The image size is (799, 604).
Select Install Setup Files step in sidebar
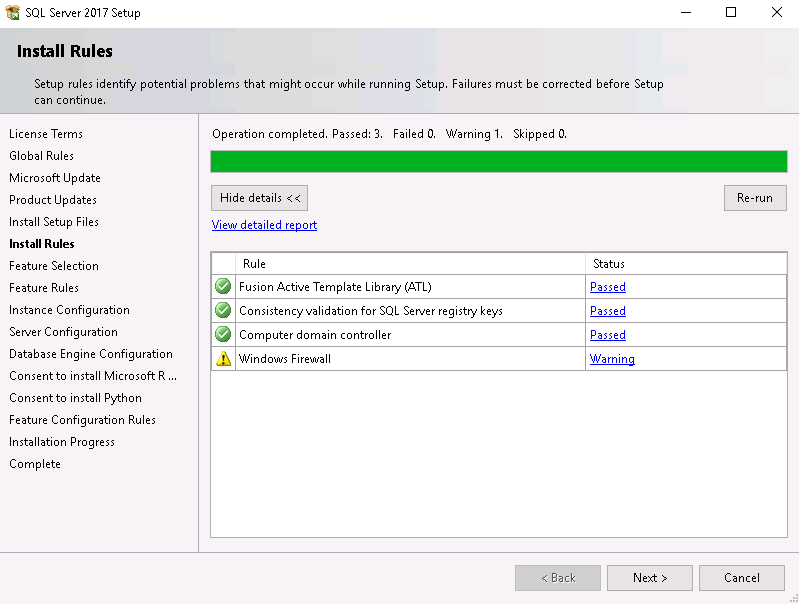pyautogui.click(x=54, y=222)
